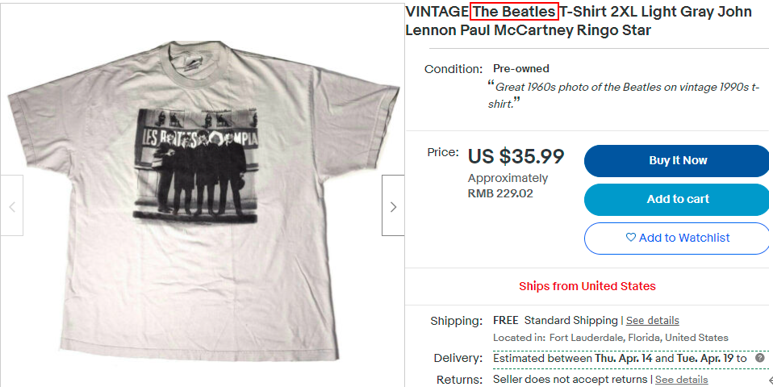Click Seller does not accept returns text

(570, 380)
